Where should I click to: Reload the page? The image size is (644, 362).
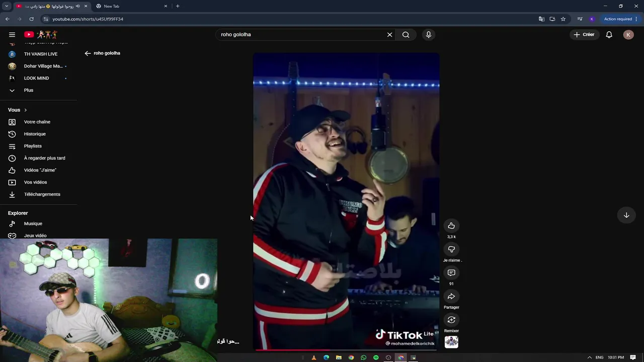coord(31,19)
